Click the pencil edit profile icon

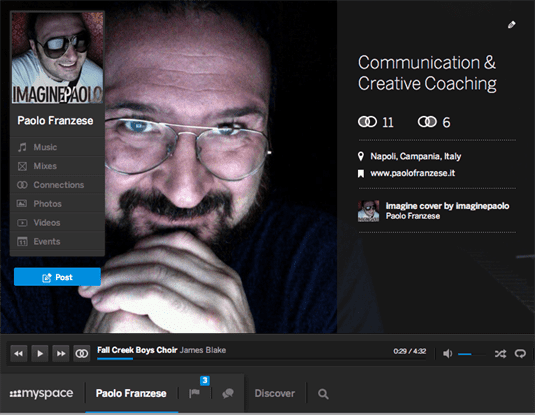[511, 25]
